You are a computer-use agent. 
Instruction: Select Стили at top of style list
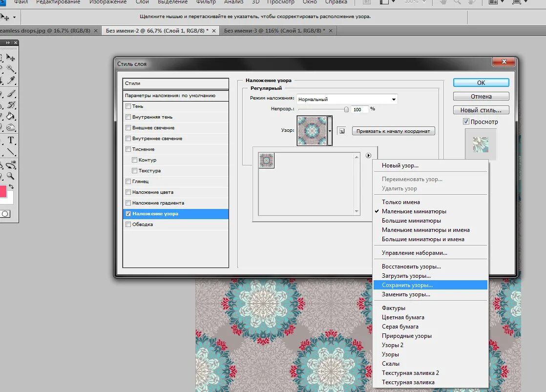tap(175, 83)
